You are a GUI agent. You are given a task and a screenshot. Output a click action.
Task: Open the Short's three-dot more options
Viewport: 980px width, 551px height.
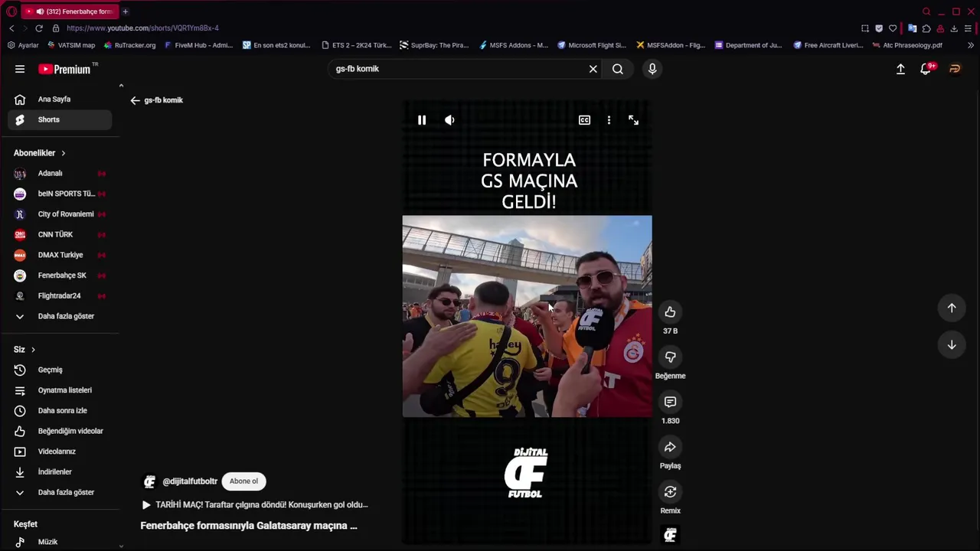point(609,120)
